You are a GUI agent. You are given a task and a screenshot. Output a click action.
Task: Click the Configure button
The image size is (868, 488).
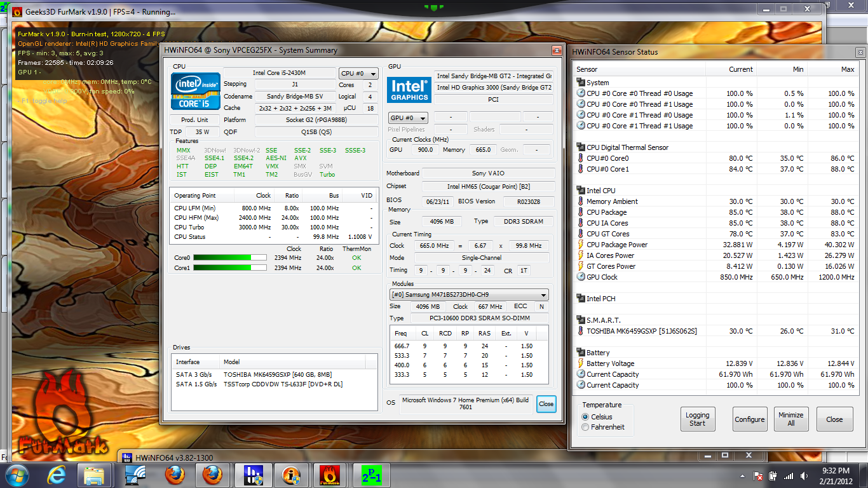[750, 419]
